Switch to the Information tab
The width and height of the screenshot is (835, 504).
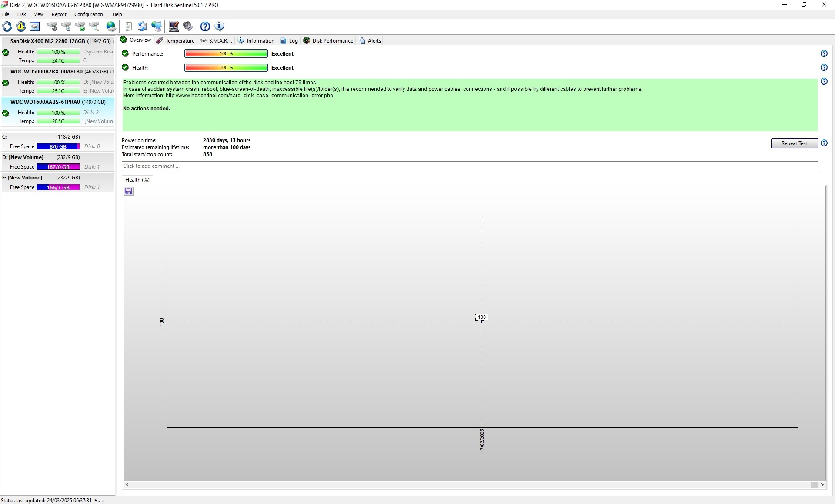click(256, 40)
